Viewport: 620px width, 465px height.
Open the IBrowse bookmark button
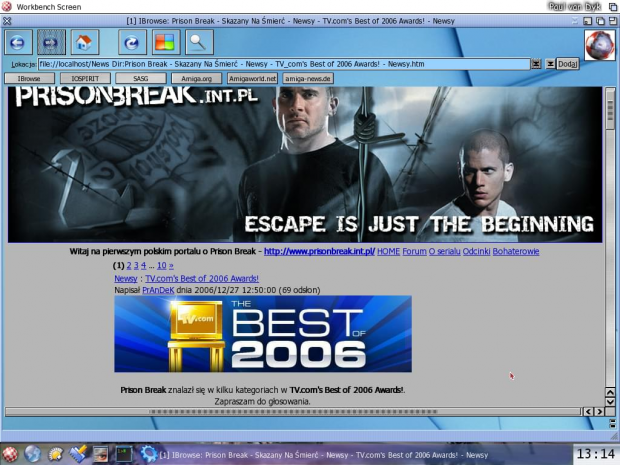click(x=29, y=79)
